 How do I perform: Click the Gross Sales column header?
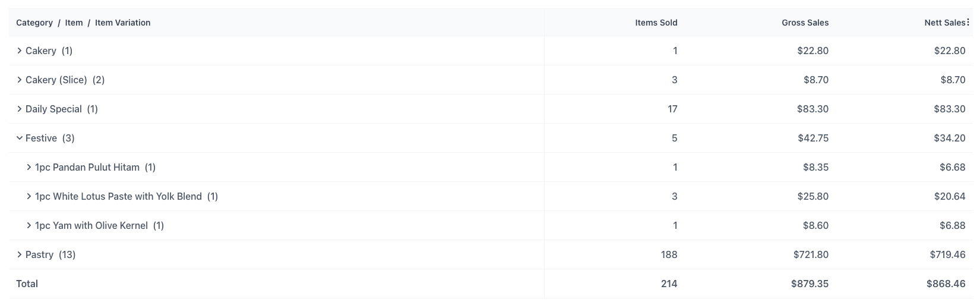click(x=805, y=23)
